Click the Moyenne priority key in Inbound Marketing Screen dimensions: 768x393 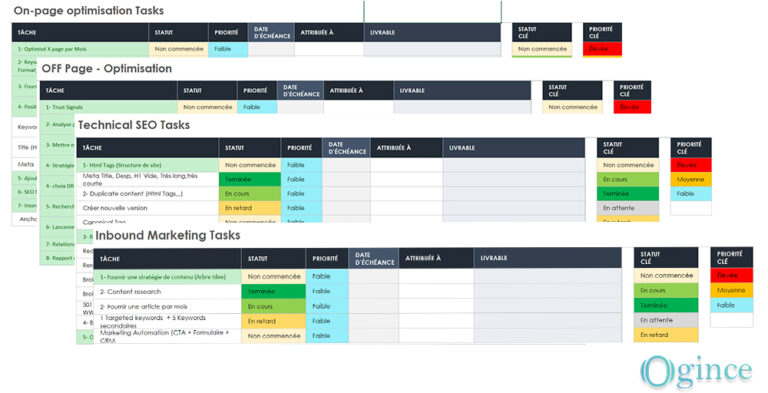pos(731,290)
